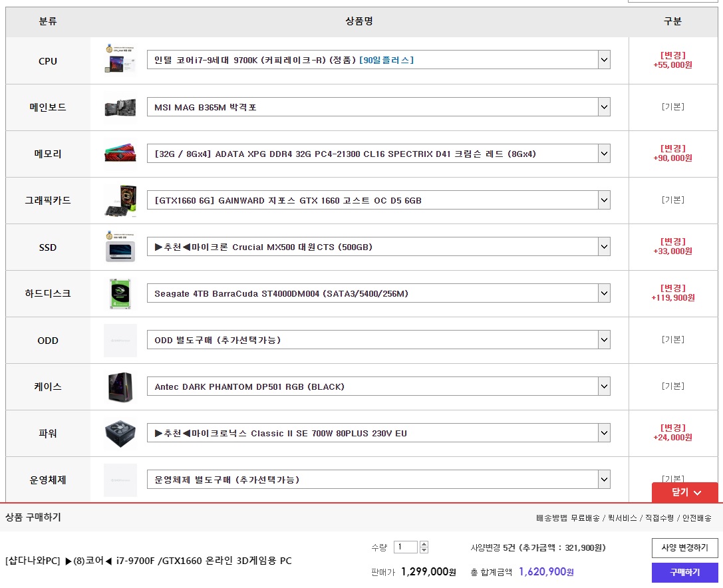Image resolution: width=723 pixels, height=588 pixels.
Task: Expand the 케이스 Antec DARK PHANTOM dropdown
Action: tap(378, 386)
